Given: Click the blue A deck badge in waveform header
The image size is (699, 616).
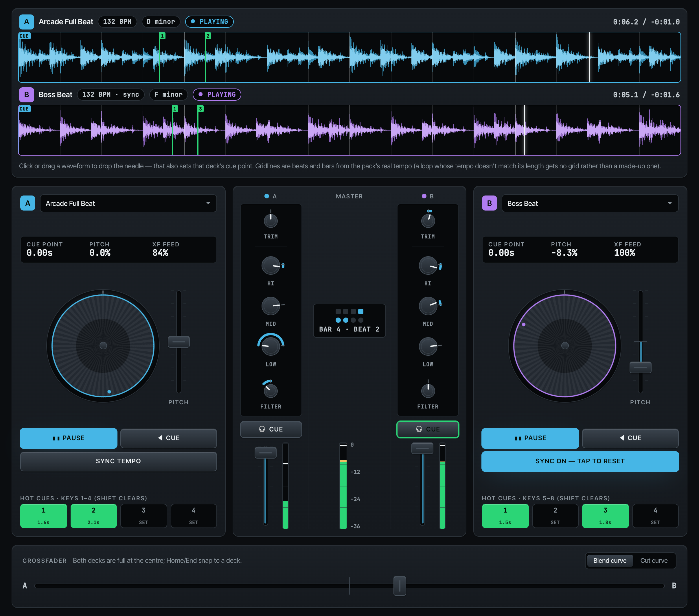Looking at the screenshot, I should pyautogui.click(x=26, y=21).
